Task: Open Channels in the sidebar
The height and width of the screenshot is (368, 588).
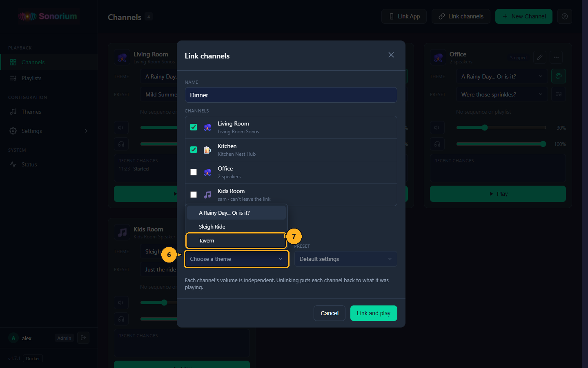Action: coord(49,62)
